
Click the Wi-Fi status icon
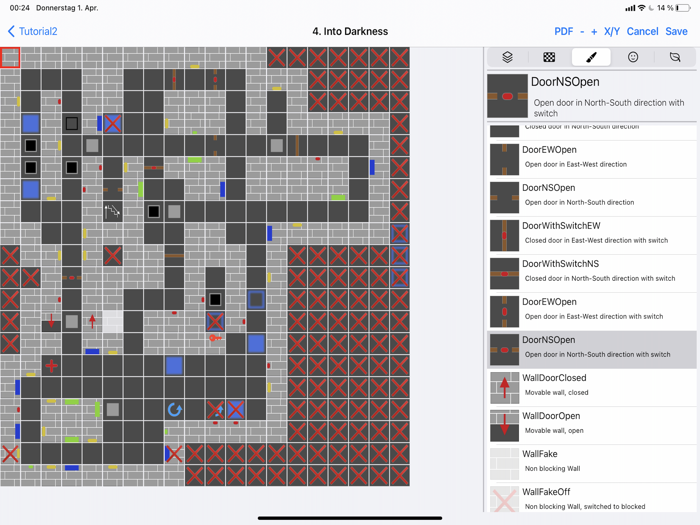(x=642, y=8)
